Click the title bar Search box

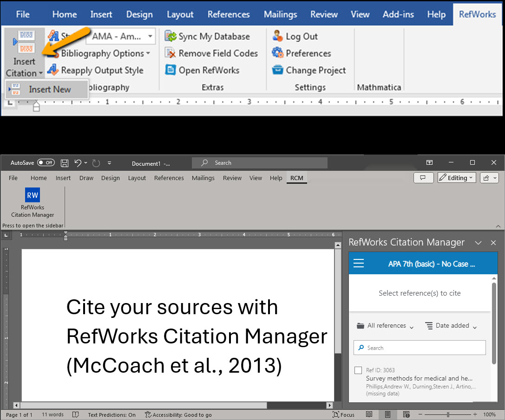(x=260, y=163)
